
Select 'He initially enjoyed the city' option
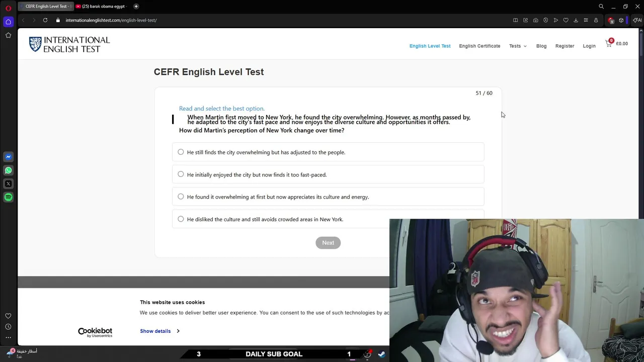(328, 174)
